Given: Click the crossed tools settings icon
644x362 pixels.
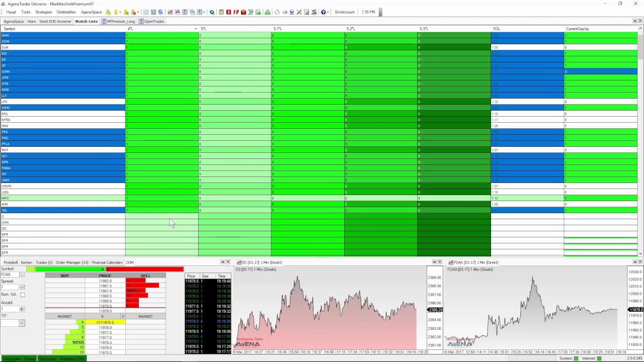Looking at the screenshot, I should coord(299,12).
